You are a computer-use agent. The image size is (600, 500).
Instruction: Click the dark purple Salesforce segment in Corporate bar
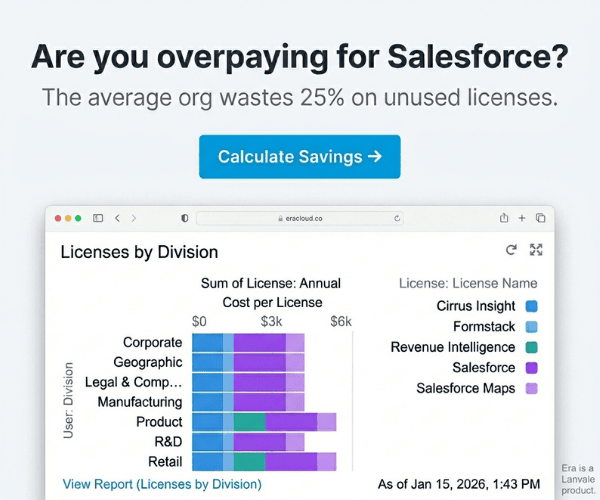click(260, 342)
